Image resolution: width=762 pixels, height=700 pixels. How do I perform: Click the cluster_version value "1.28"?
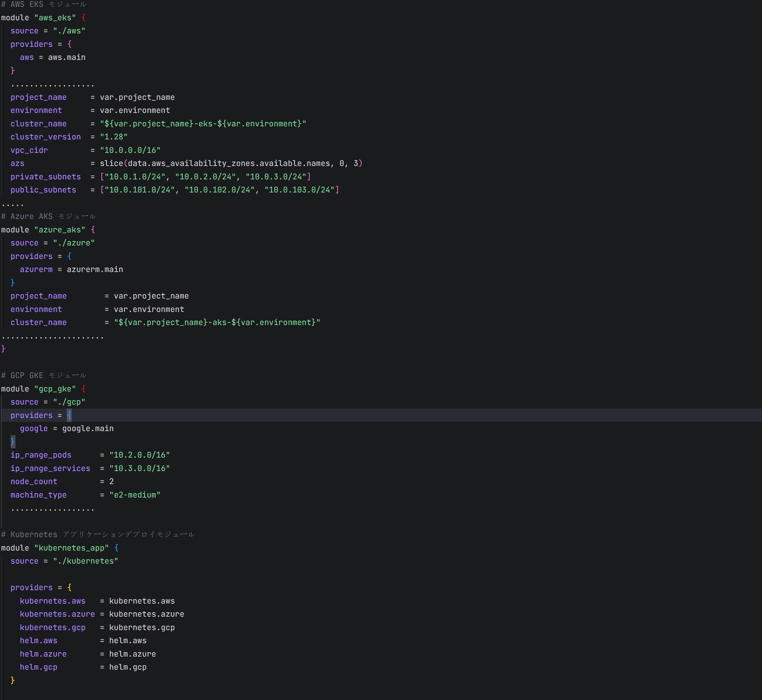pos(114,137)
